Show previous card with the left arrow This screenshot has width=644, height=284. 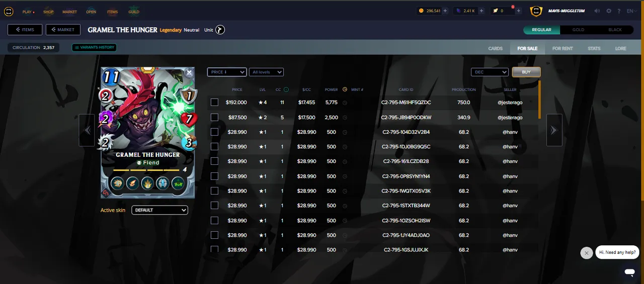(87, 130)
